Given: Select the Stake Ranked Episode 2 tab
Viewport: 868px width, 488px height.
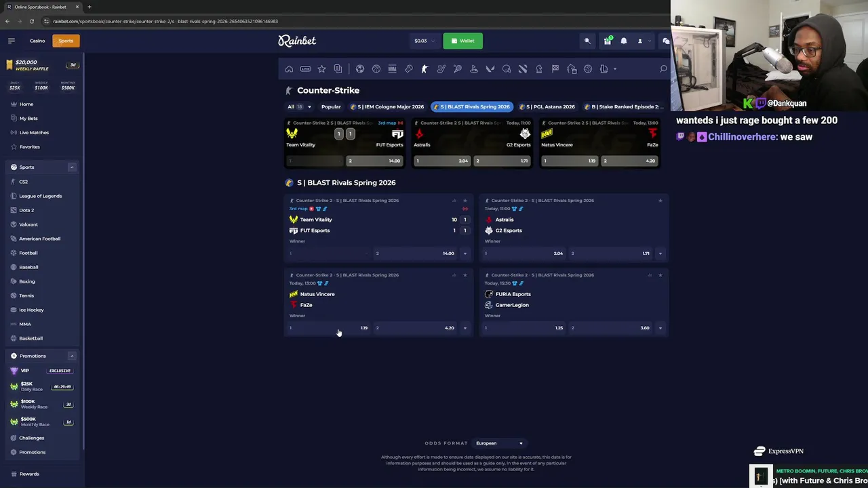Looking at the screenshot, I should 624,106.
